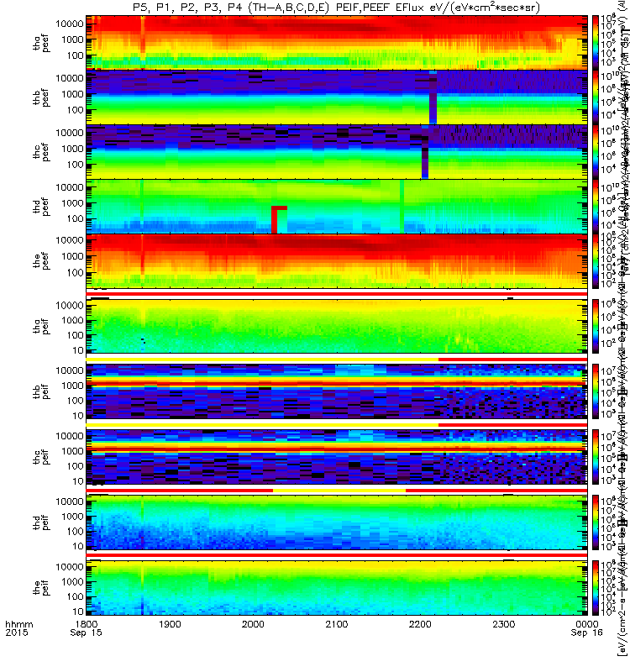This screenshot has height=672, width=630.
Task: Click the red-yellow horizontal band in thb peif spectrogram
Action: [337, 381]
